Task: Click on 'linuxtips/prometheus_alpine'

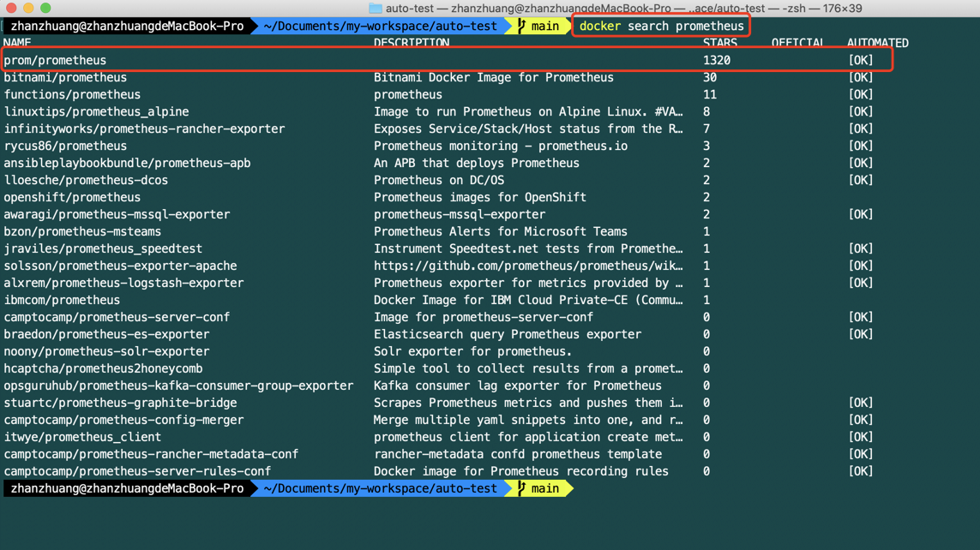Action: click(96, 111)
